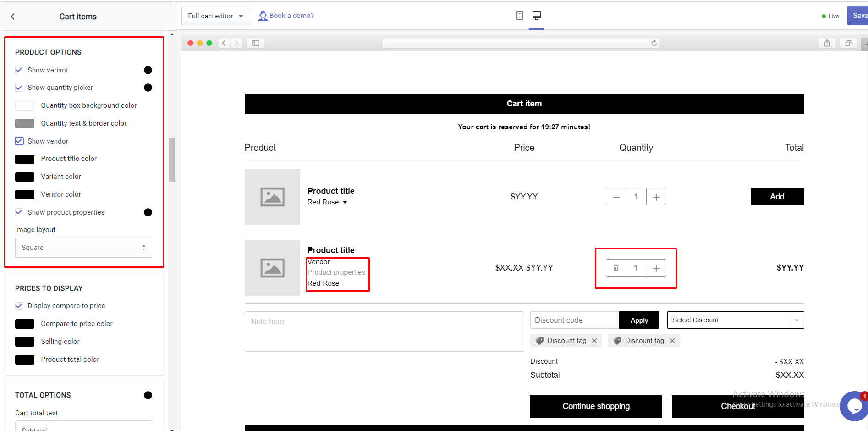
Task: Open Select Discount dropdown
Action: (x=736, y=320)
